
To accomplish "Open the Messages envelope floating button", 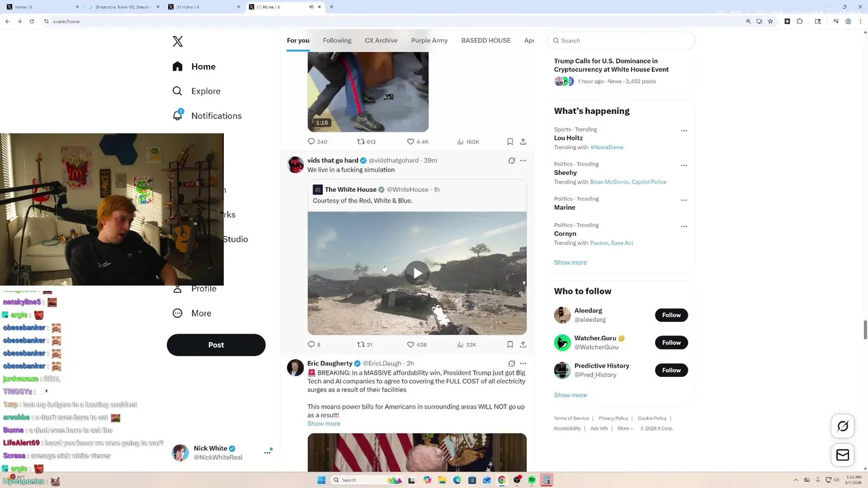I will click(843, 455).
